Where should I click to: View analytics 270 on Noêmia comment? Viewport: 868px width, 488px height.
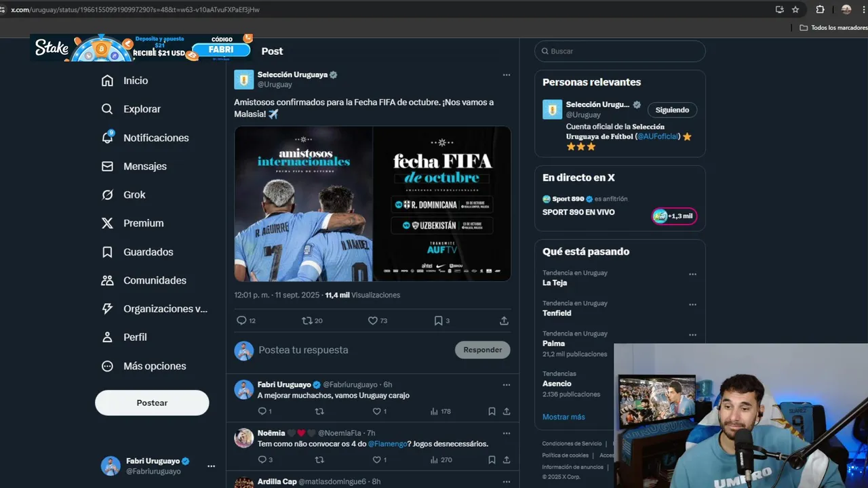pos(441,460)
